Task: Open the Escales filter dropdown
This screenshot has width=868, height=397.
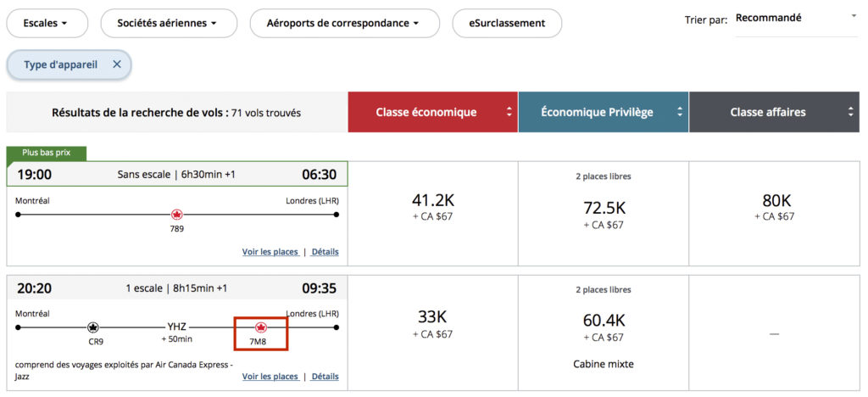Action: pos(47,23)
